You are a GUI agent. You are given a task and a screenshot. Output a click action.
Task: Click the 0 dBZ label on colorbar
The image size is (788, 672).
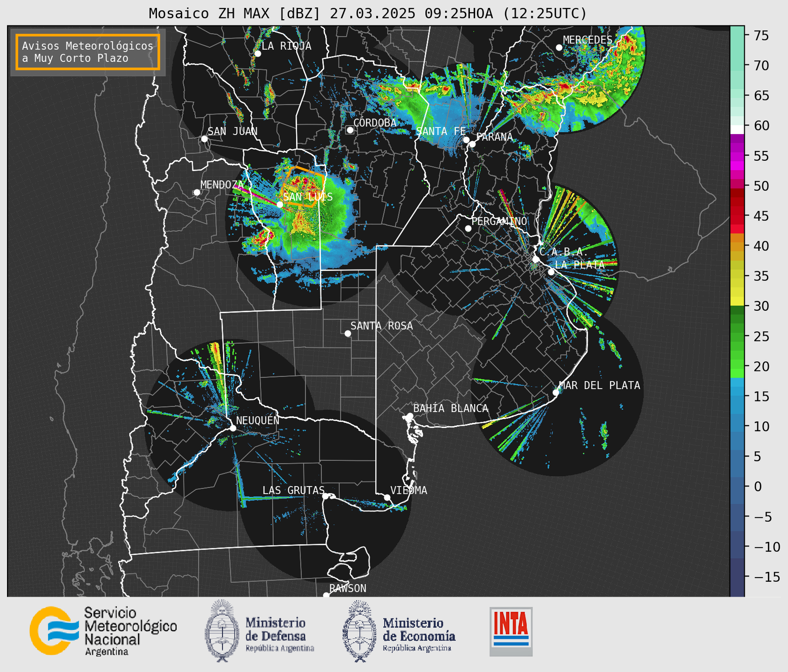(x=757, y=486)
